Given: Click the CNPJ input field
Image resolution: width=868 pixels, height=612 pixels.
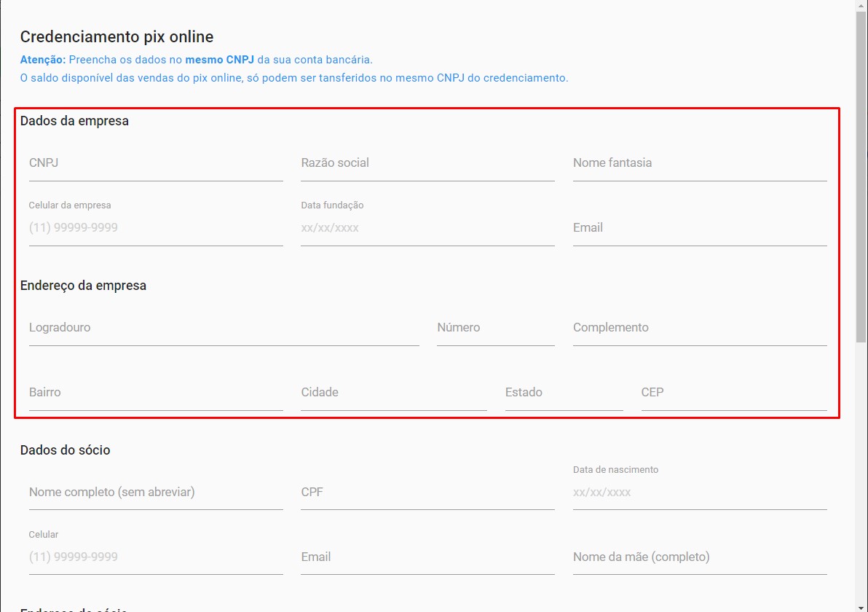Looking at the screenshot, I should click(x=156, y=163).
